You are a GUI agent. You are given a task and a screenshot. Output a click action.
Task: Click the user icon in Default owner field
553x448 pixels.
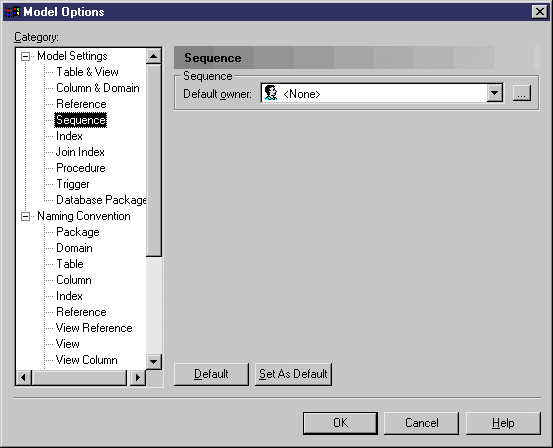tap(271, 93)
